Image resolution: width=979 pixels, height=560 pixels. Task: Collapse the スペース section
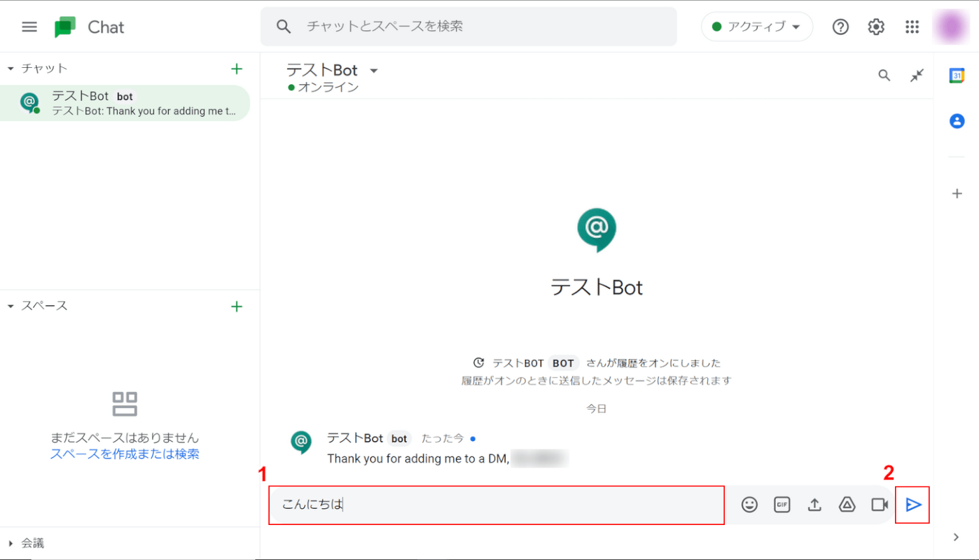point(11,307)
